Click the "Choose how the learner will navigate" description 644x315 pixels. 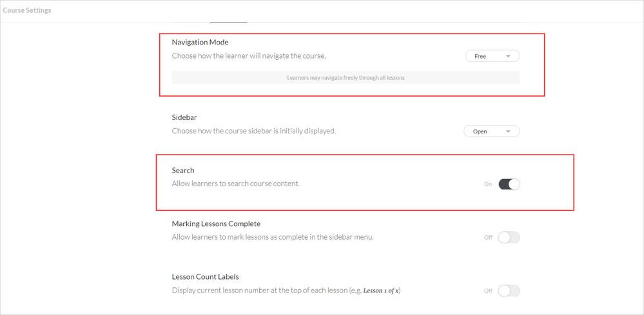(x=249, y=55)
